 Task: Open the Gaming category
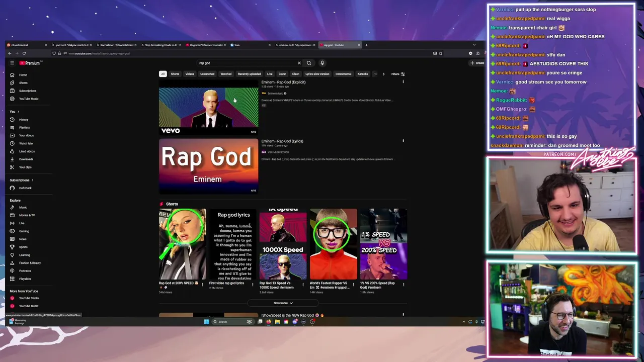(24, 231)
